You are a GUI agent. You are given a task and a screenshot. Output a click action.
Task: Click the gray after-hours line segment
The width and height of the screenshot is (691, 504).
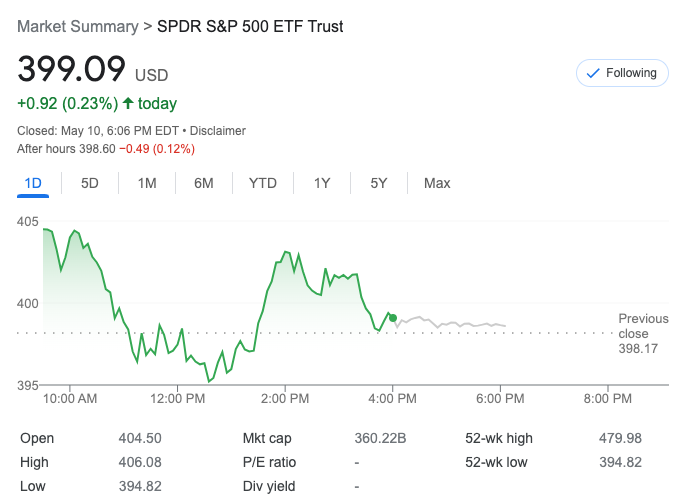(x=450, y=324)
